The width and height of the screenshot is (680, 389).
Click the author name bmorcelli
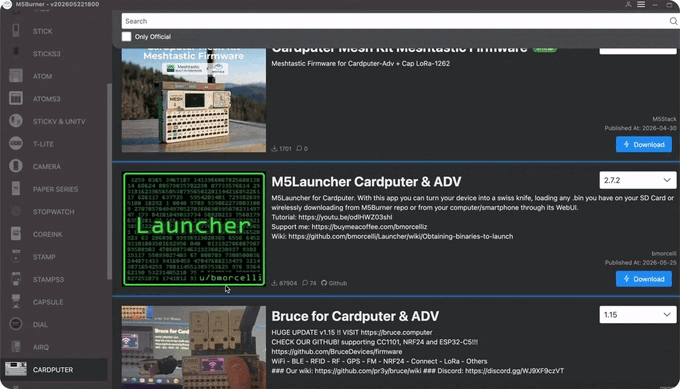coord(664,253)
